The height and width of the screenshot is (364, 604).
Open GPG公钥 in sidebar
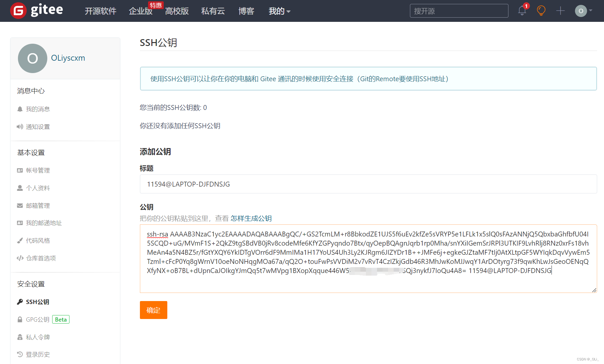pyautogui.click(x=38, y=319)
